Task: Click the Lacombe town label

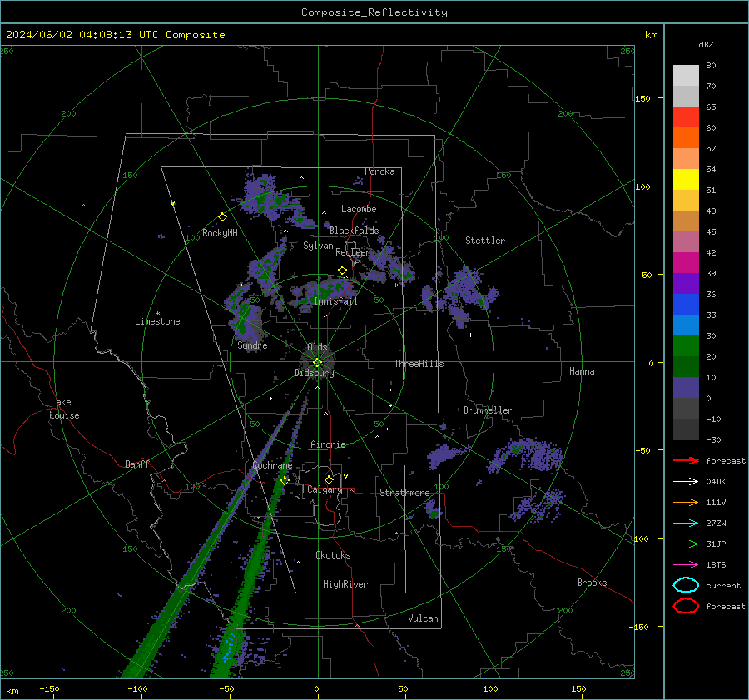Action: (359, 209)
